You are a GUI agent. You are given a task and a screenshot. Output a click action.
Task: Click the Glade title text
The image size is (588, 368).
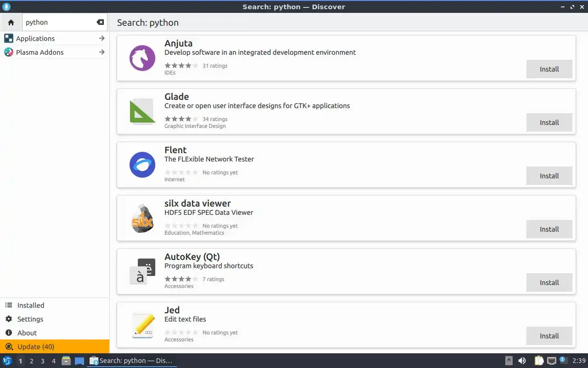pos(176,97)
